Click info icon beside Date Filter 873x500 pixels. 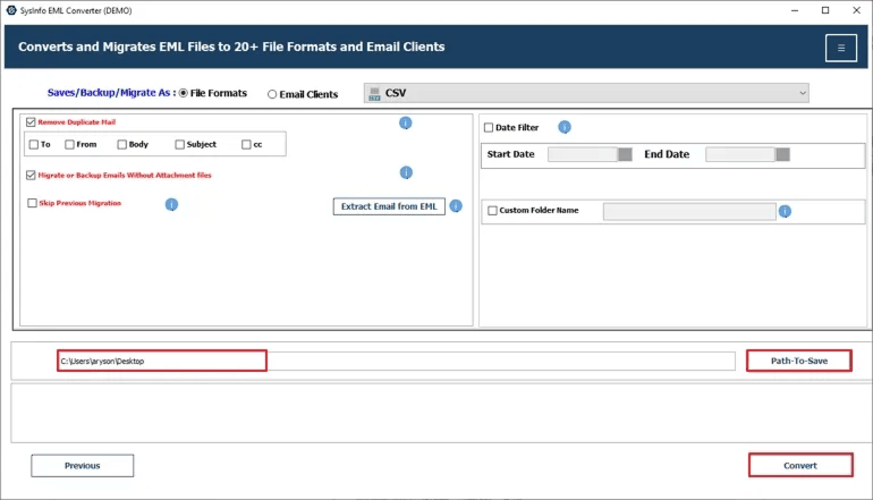click(x=564, y=127)
